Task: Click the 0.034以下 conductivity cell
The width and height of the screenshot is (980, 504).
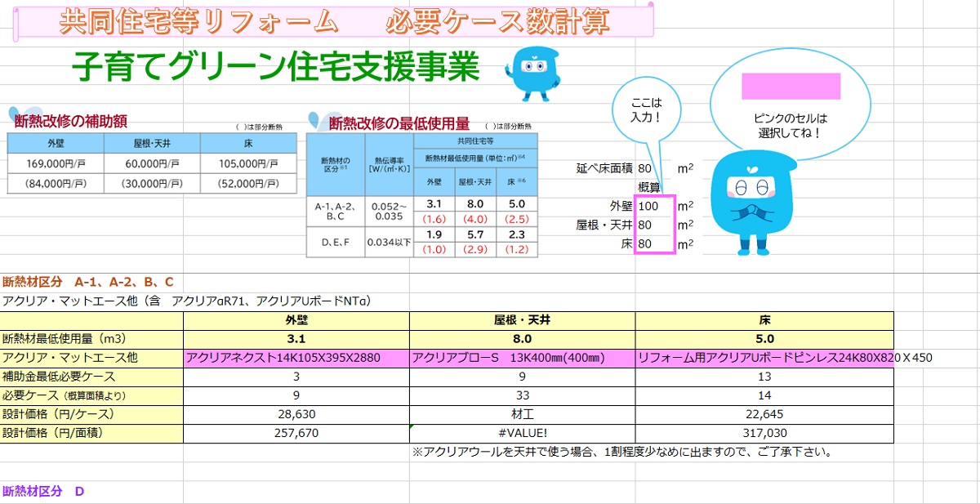Action: [388, 242]
